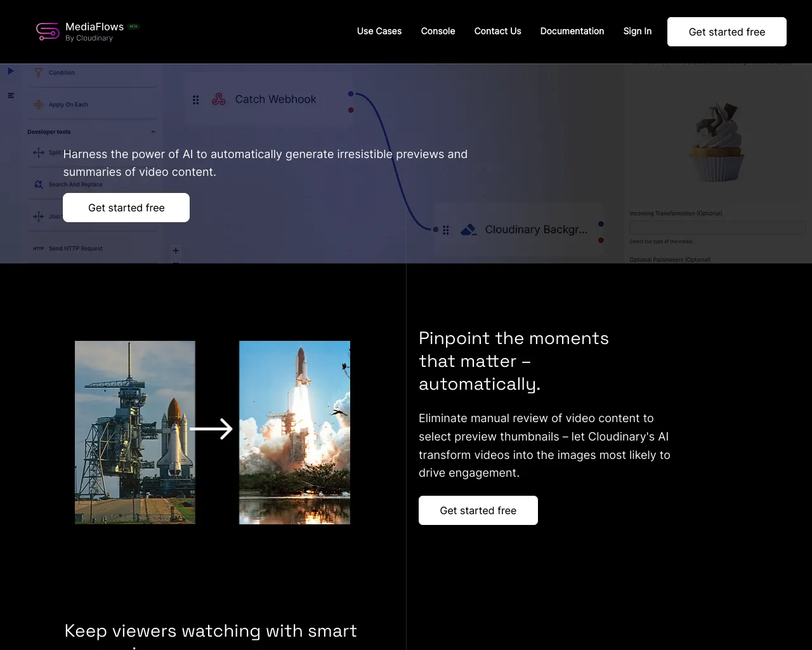Click the drag handle dots on Catch Webhook
812x650 pixels.
[195, 100]
